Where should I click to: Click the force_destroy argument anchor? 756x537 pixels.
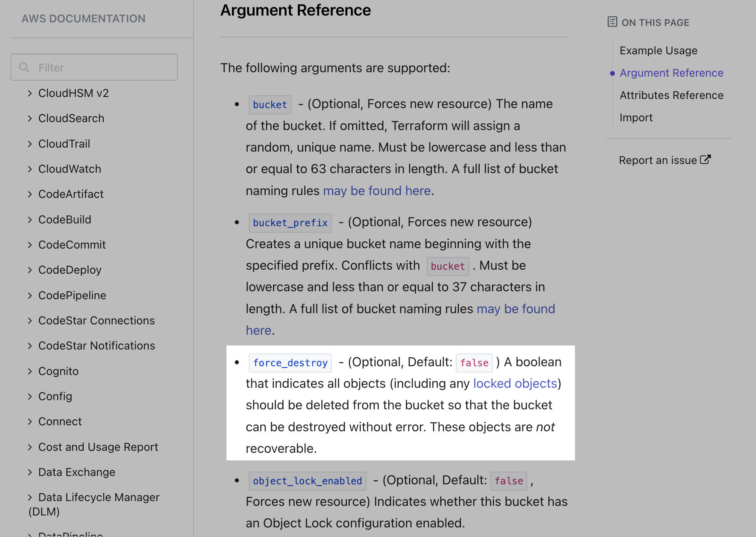[x=290, y=363]
